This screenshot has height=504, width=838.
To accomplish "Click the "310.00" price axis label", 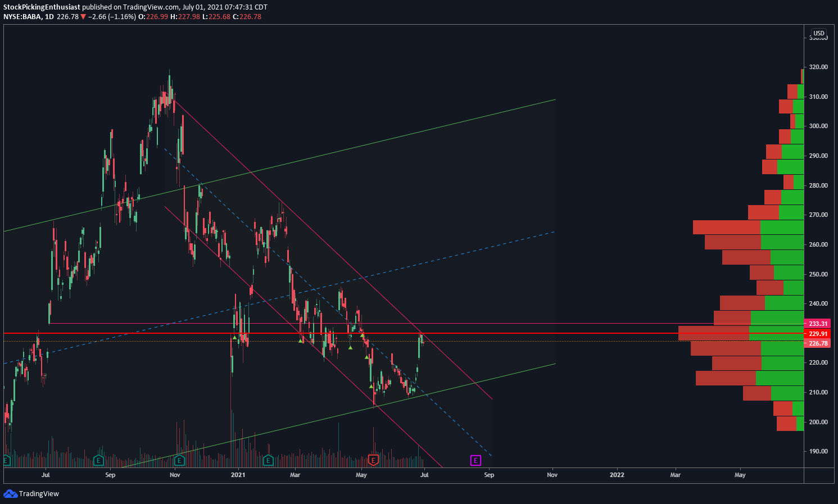I will (x=818, y=97).
